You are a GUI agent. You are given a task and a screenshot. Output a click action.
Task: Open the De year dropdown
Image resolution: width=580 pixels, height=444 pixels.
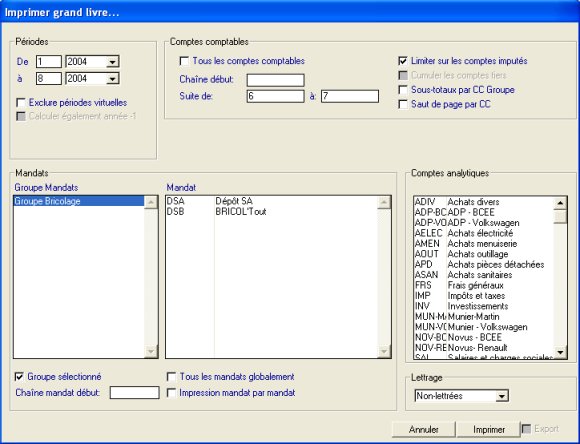click(x=112, y=62)
